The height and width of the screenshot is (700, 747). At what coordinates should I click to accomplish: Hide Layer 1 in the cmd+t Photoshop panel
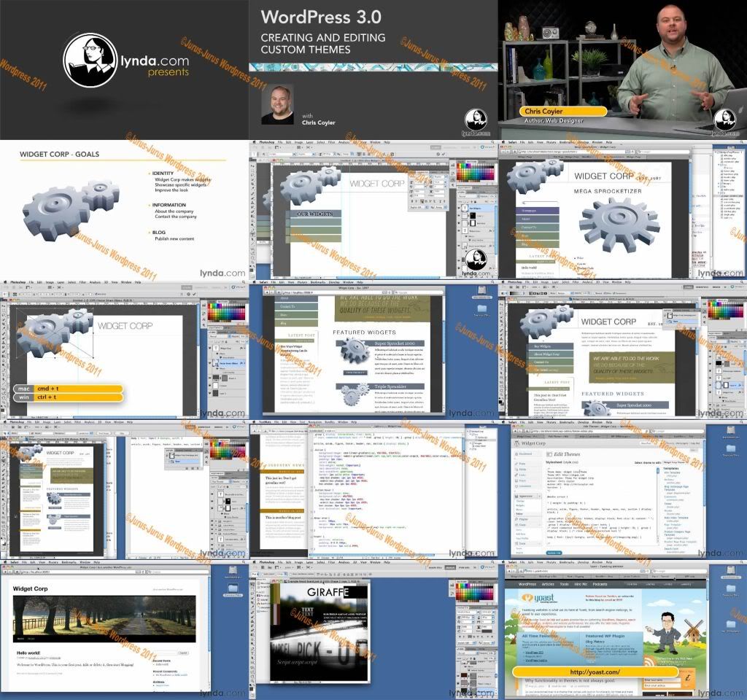[x=210, y=393]
